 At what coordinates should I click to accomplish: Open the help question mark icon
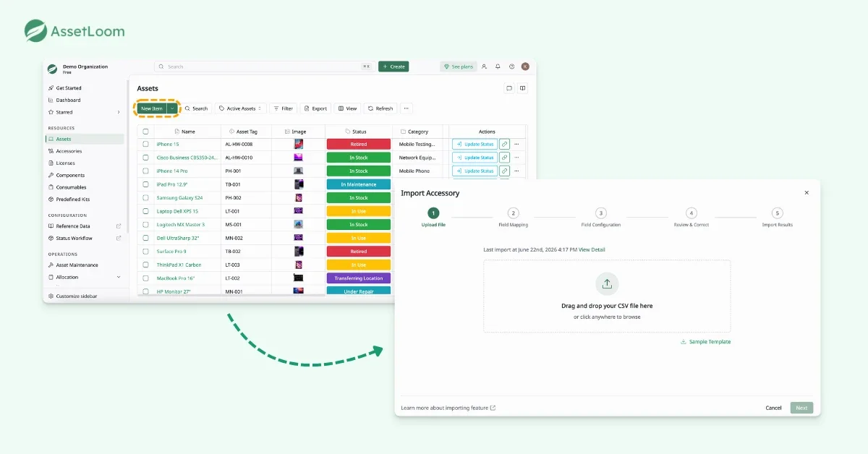pos(511,67)
